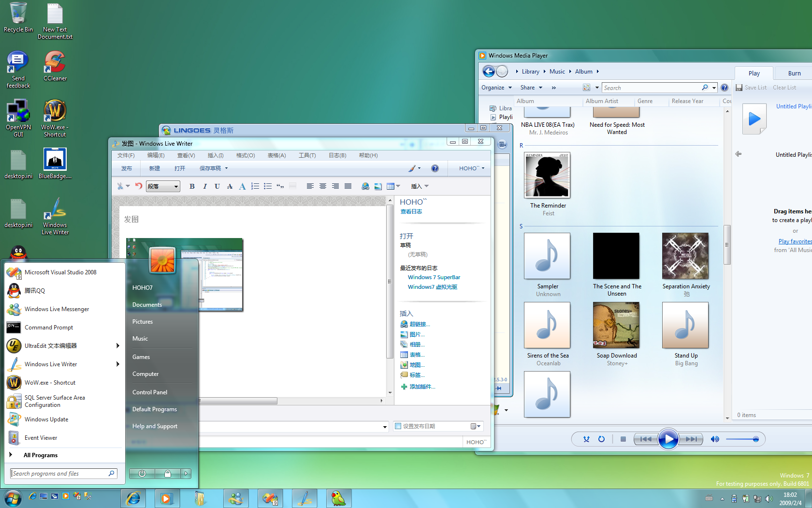Justify text in Live Writer toolbar
This screenshot has height=508, width=812.
click(348, 186)
